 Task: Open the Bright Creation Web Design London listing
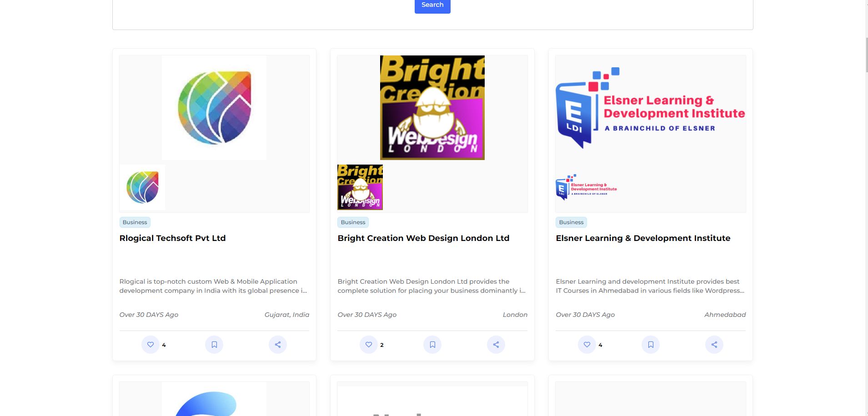coord(423,238)
